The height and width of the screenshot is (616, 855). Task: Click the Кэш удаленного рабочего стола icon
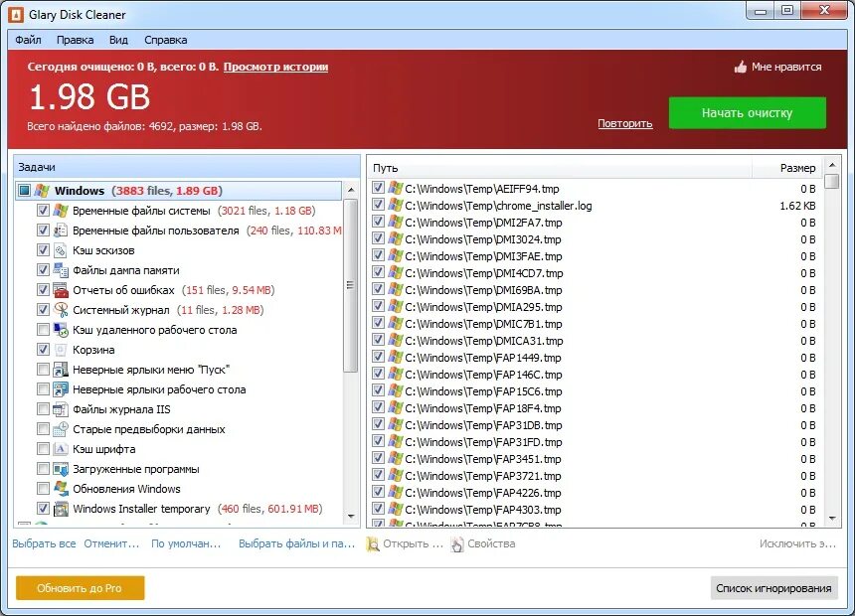(x=61, y=329)
